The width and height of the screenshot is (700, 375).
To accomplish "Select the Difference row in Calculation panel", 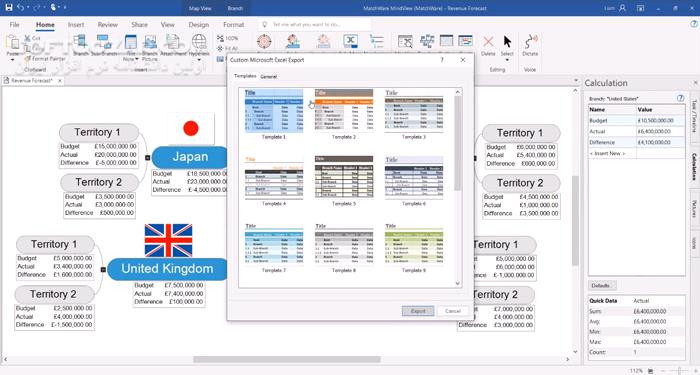I will pos(636,142).
